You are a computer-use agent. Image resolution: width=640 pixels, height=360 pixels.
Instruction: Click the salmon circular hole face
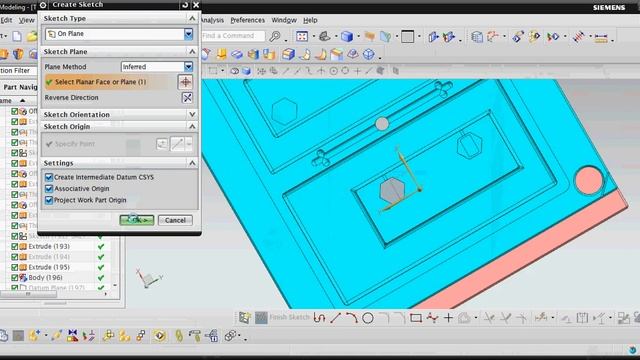tap(588, 180)
